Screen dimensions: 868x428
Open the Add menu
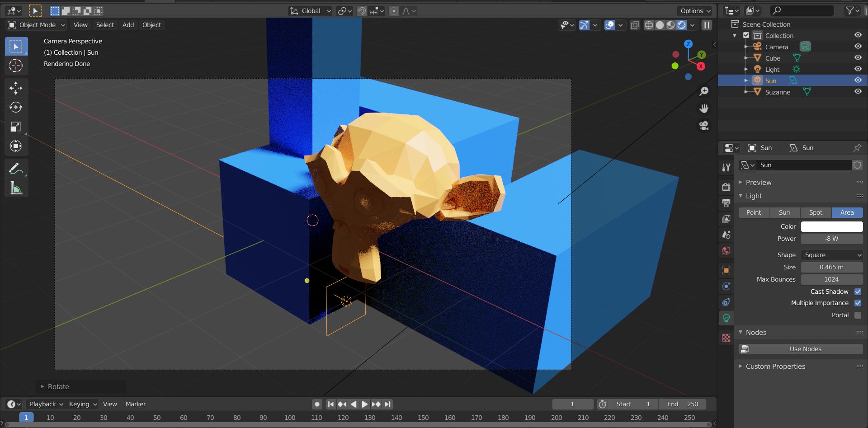coord(128,25)
